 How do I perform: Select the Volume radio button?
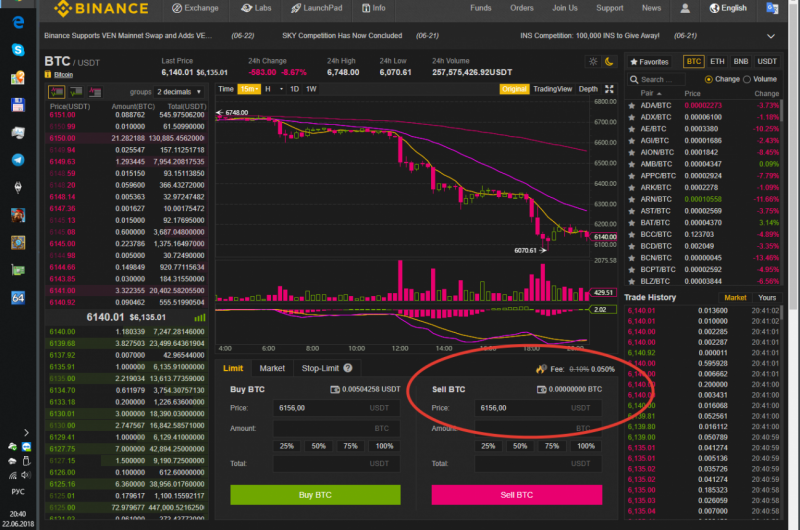(x=747, y=80)
